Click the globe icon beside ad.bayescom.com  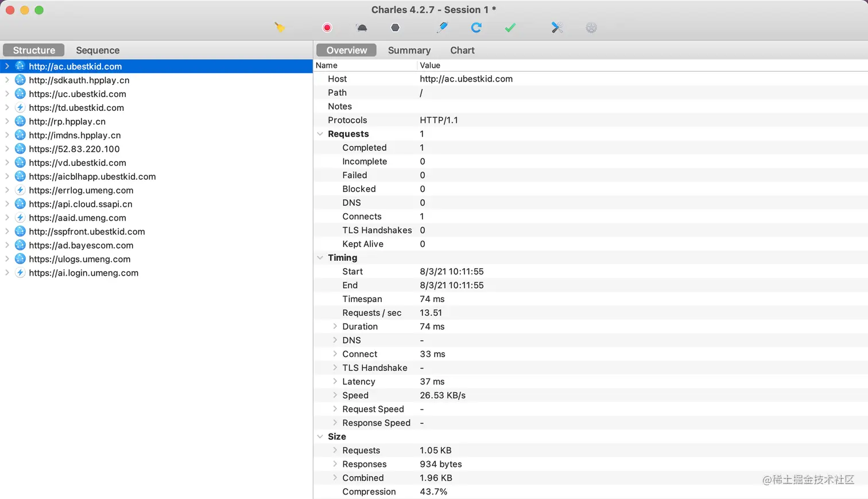point(20,245)
